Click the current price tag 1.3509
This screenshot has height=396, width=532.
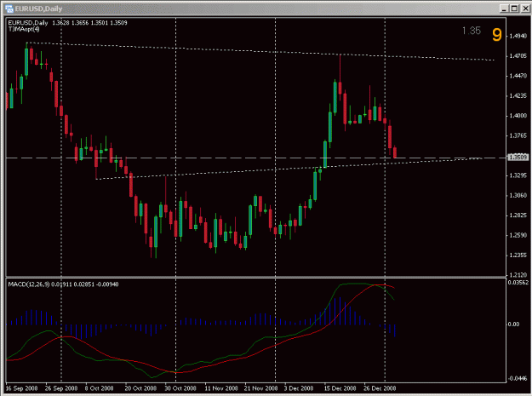(x=518, y=157)
